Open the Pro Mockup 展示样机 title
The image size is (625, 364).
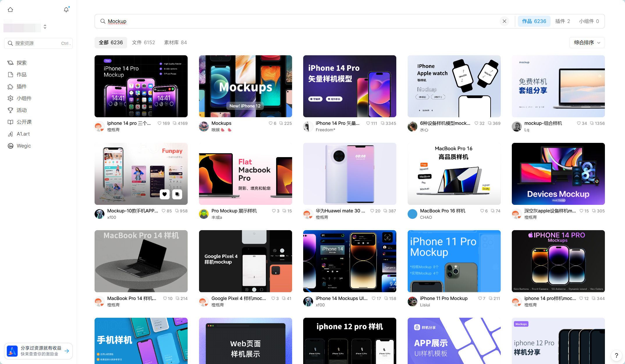tap(234, 211)
